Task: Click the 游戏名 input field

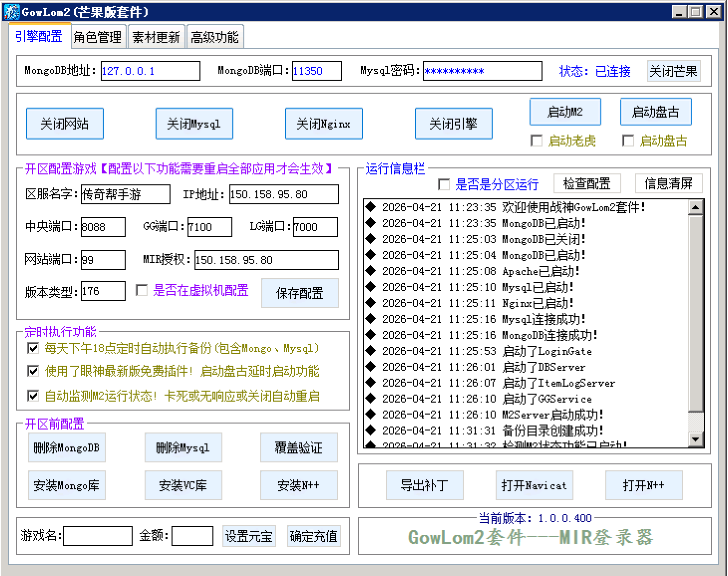Action: pos(98,535)
